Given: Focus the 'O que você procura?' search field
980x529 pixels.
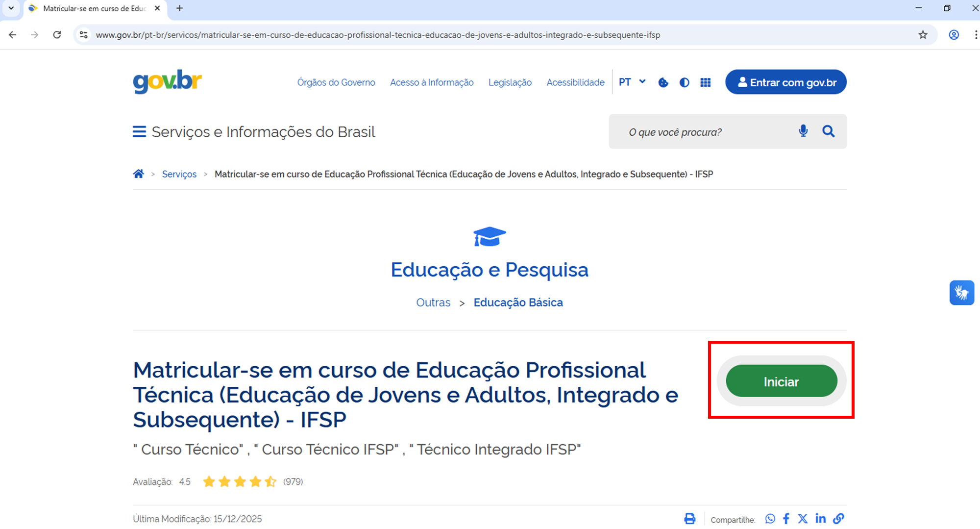Looking at the screenshot, I should click(x=706, y=132).
